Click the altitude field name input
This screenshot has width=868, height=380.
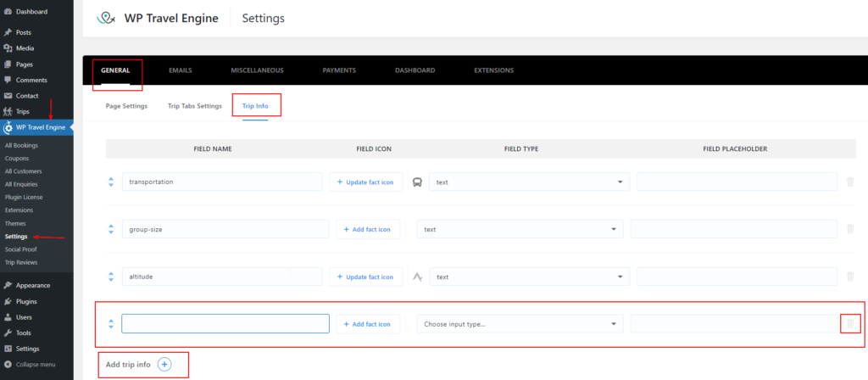point(223,277)
